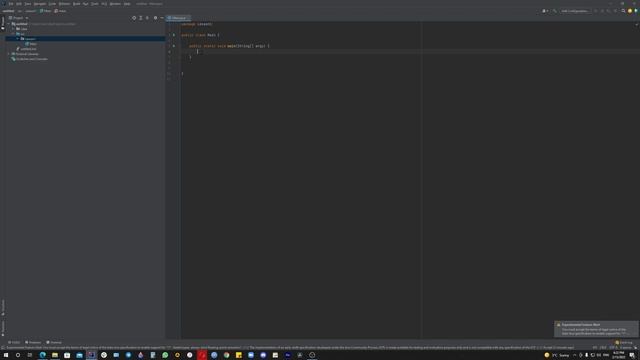This screenshot has width=640, height=360.
Task: Click the Run icon in toolbar
Action: (x=596, y=11)
